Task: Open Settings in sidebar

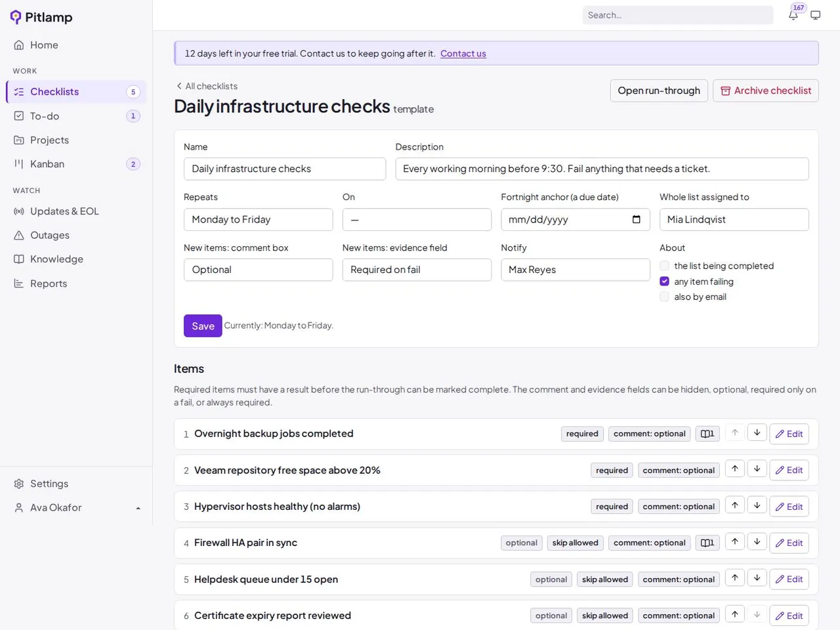Action: coord(76,484)
